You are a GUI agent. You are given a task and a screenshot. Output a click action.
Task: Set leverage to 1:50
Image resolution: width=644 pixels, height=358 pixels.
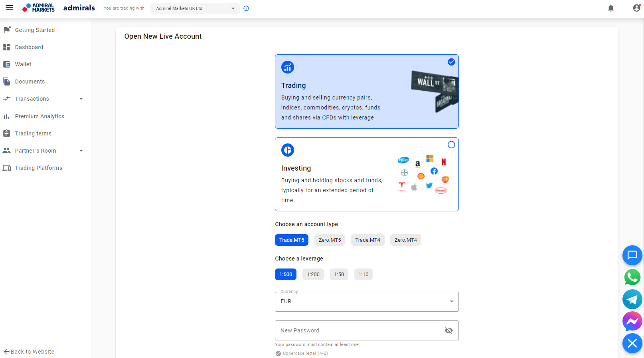[339, 274]
